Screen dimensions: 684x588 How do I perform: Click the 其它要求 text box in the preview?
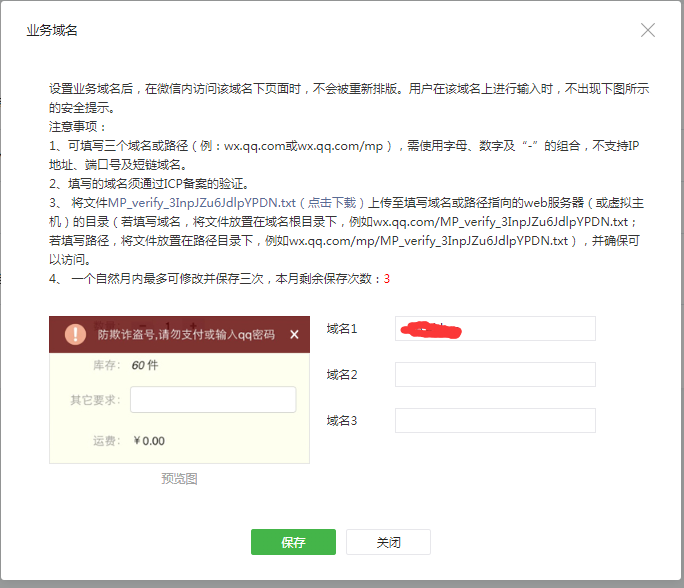(x=213, y=400)
